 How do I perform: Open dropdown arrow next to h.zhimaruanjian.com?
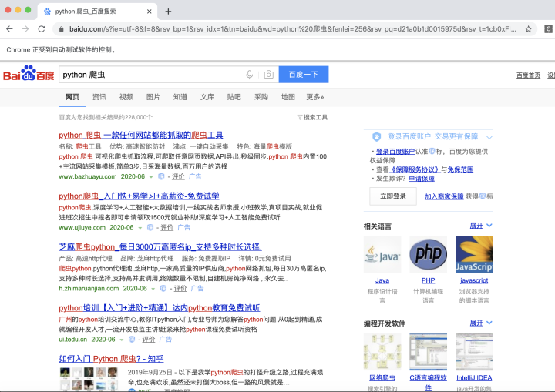tap(153, 289)
